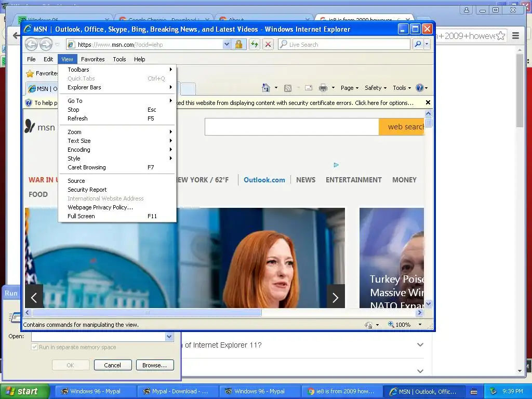Screen dimensions: 532x399
Task: Click the Chrome bookmark star icon
Action: (x=500, y=36)
